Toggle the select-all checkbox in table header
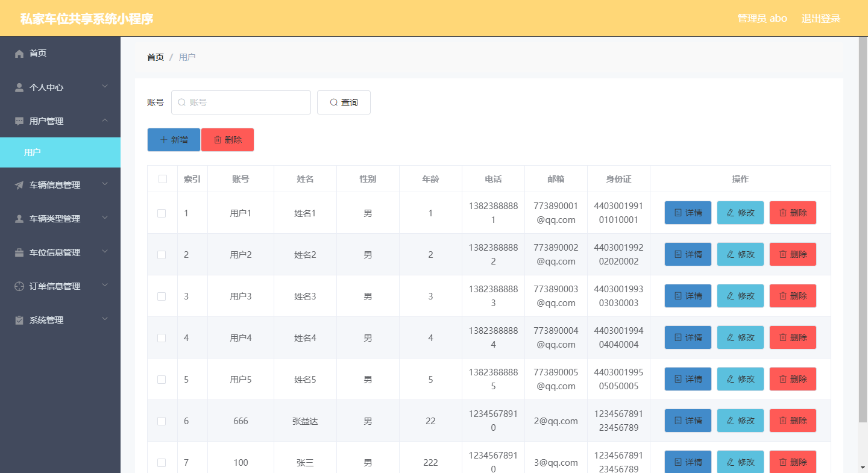 point(162,179)
